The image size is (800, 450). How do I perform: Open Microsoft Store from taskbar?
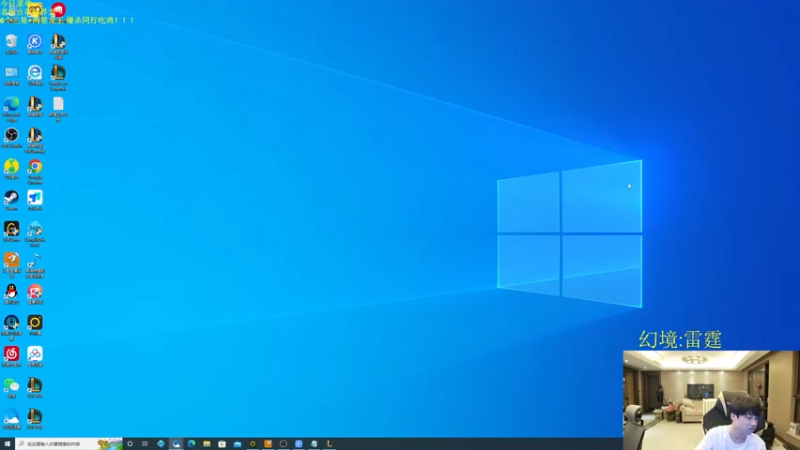222,444
